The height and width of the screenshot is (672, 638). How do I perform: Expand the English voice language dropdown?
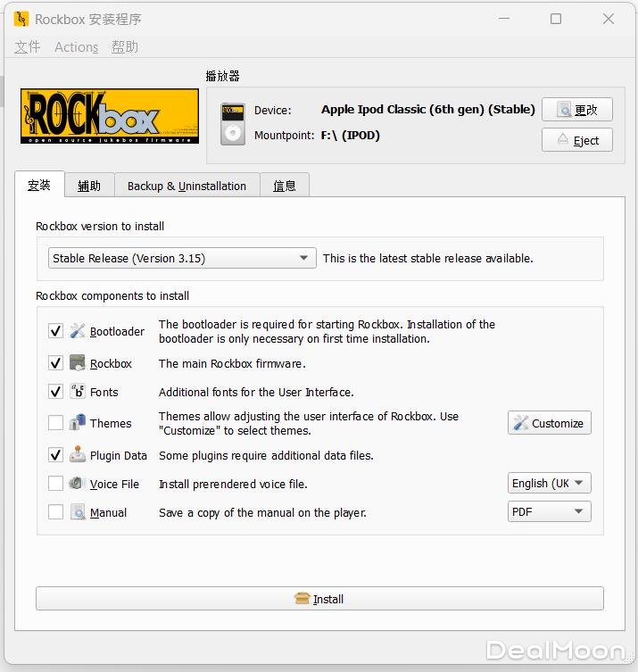point(549,484)
